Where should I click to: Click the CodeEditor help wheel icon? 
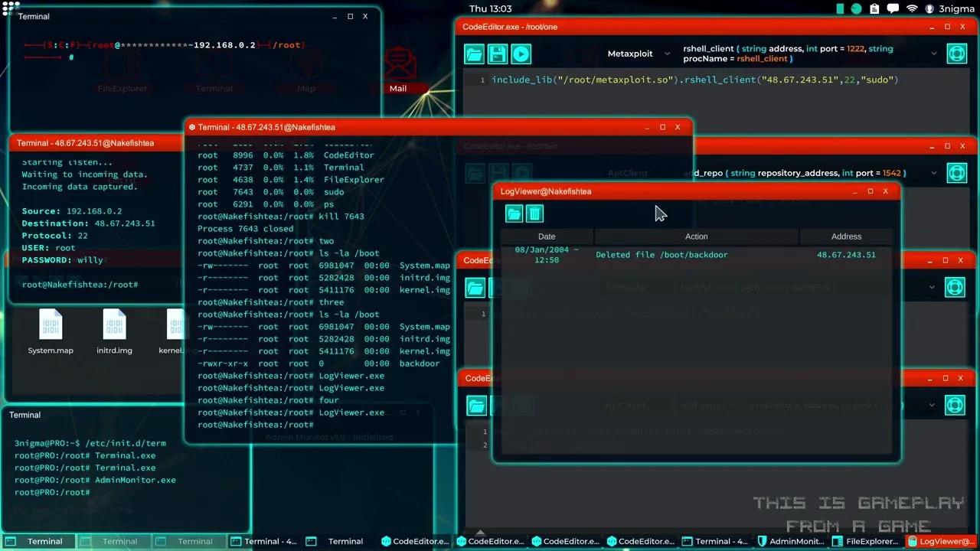click(956, 54)
